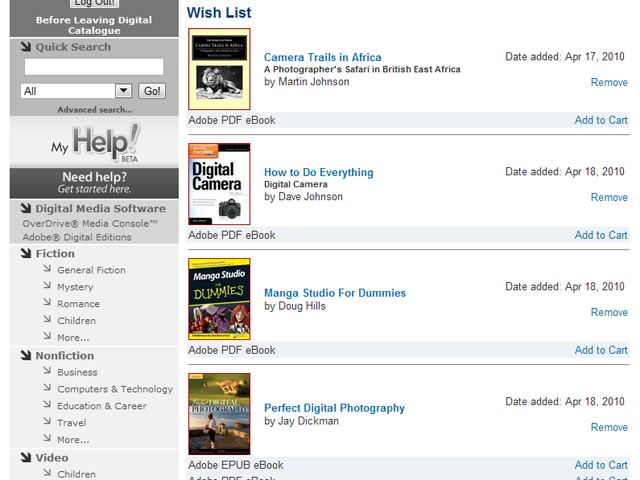Click Before Leaving Digital Catalogue text
The image size is (640, 480).
94,25
